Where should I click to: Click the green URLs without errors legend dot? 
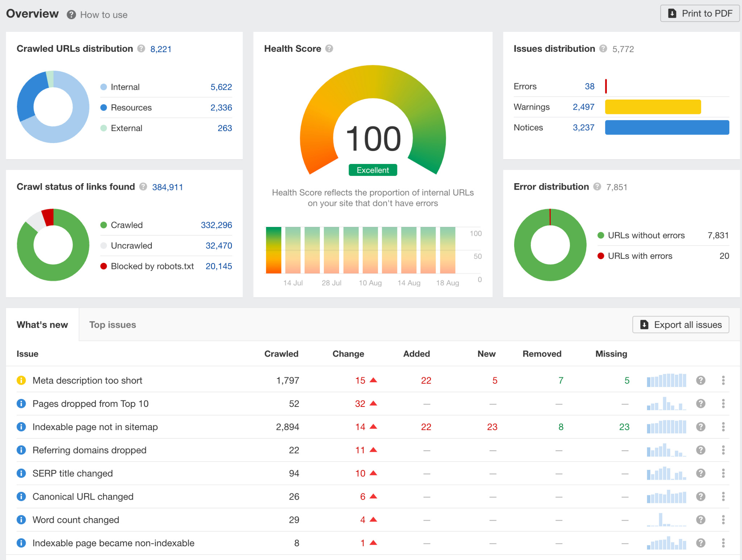point(601,235)
